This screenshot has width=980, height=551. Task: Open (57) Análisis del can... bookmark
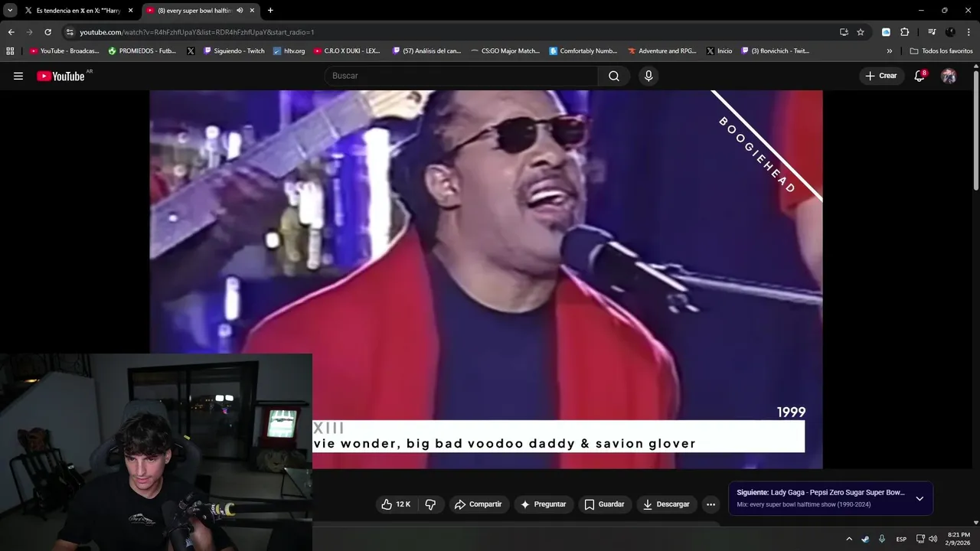[x=427, y=51]
